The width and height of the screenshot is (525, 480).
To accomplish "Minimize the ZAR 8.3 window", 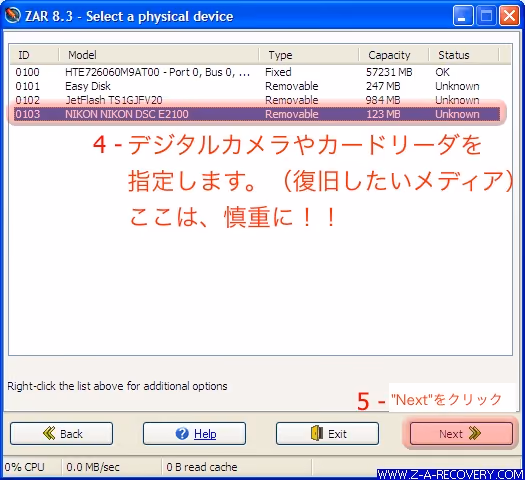I will pyautogui.click(x=463, y=16).
